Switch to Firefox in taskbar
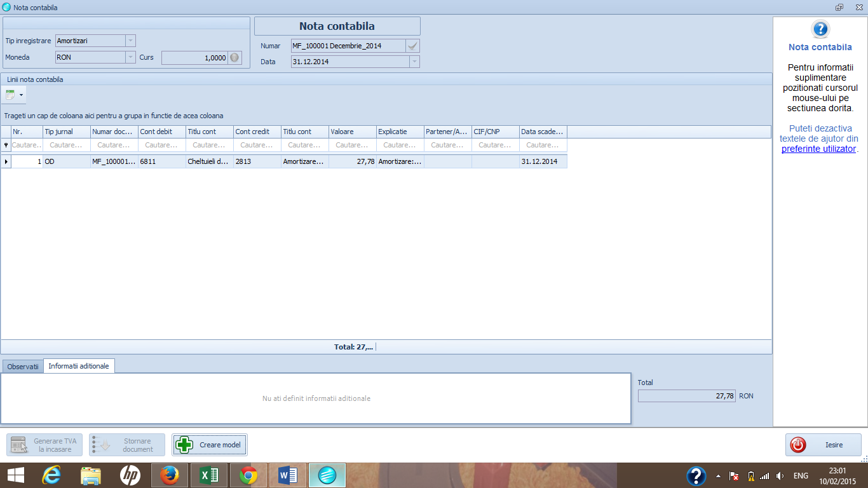This screenshot has height=488, width=868. pos(170,475)
